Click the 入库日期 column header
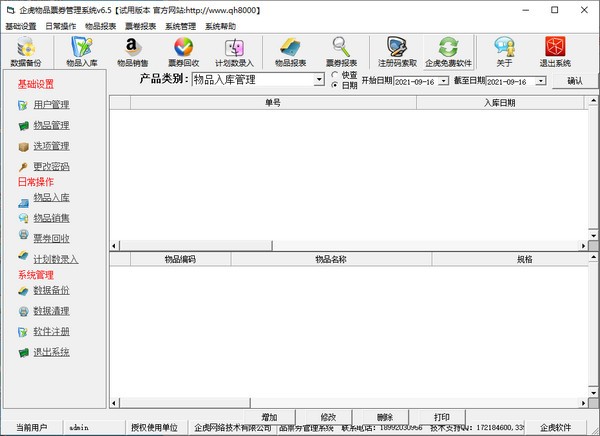Viewport: 600px width, 436px height. 500,103
